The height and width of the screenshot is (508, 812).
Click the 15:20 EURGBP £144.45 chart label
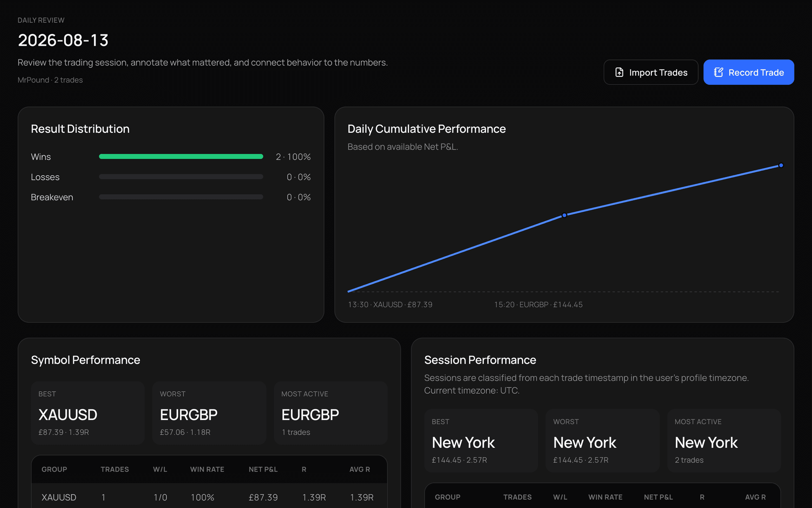(x=538, y=305)
